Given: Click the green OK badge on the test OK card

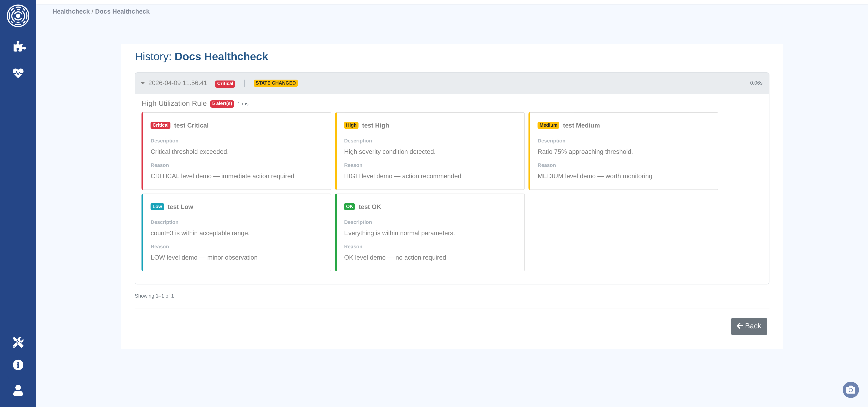Looking at the screenshot, I should (349, 206).
